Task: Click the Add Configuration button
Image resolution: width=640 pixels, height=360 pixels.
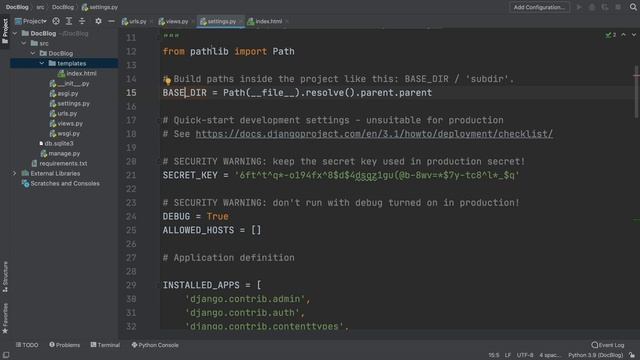Action: [x=539, y=7]
